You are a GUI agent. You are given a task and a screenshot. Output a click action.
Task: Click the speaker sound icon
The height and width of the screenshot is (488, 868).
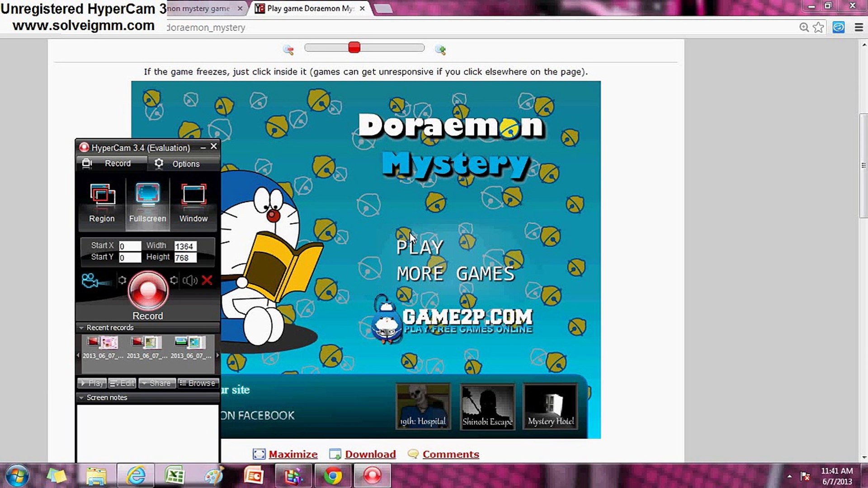190,281
